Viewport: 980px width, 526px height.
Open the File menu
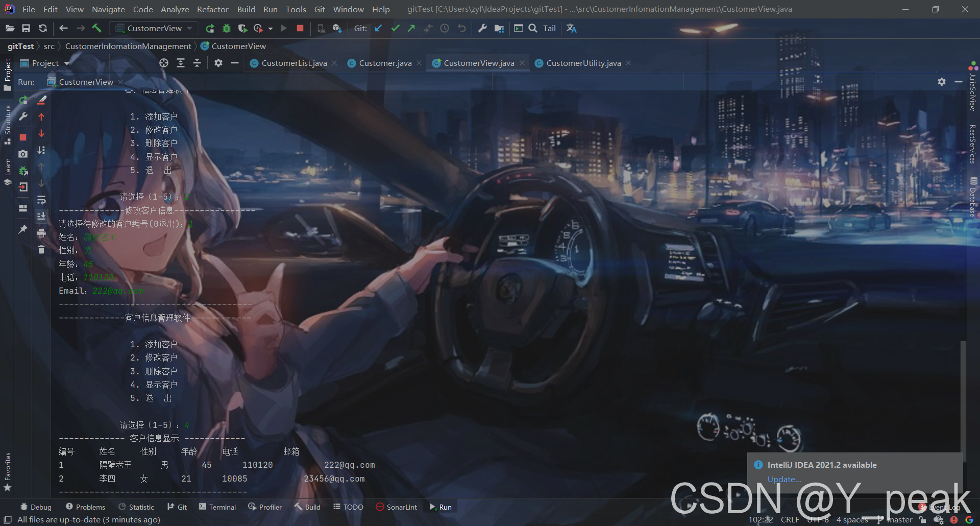(29, 9)
